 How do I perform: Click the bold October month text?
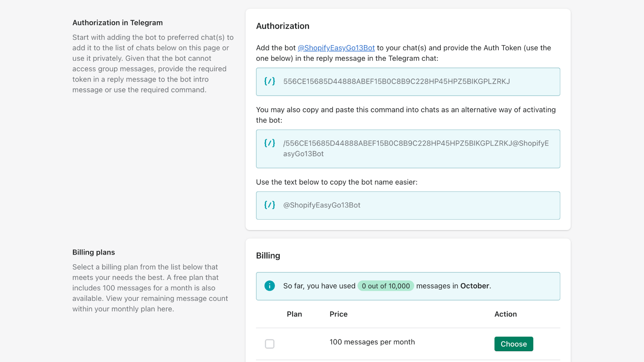(475, 286)
